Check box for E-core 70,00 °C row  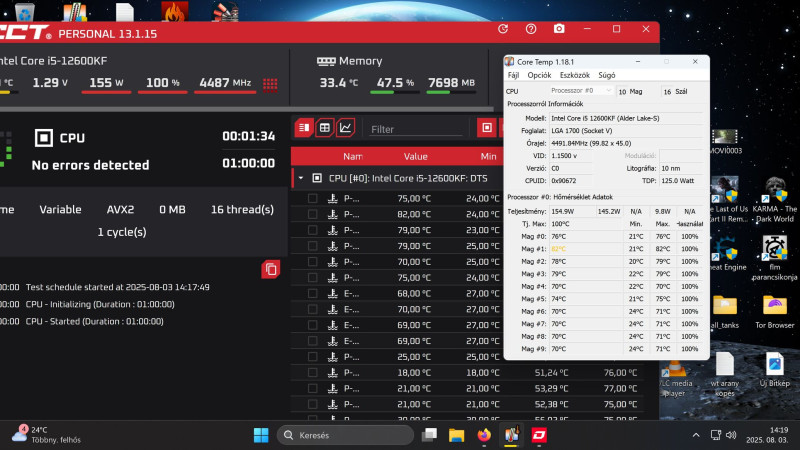[x=312, y=309]
